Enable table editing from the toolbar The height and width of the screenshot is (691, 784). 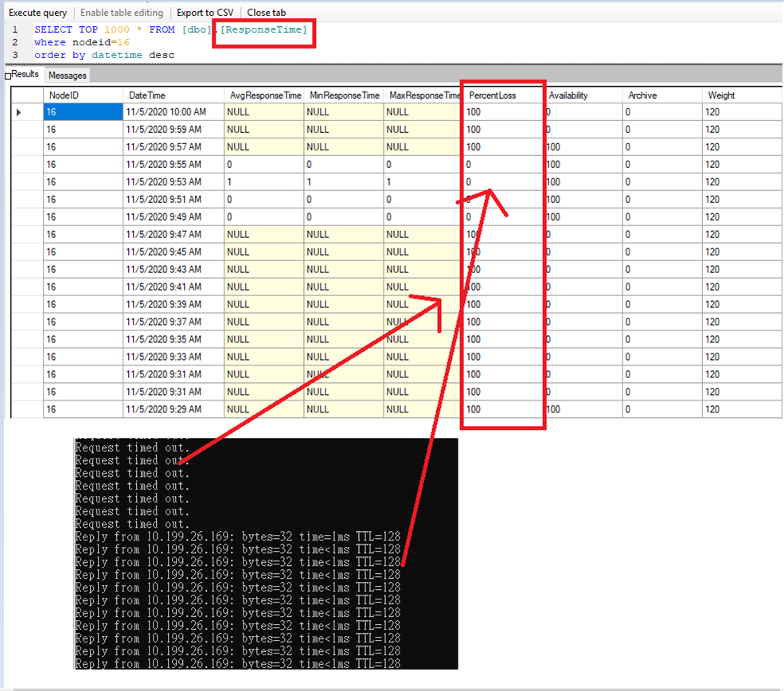click(121, 12)
